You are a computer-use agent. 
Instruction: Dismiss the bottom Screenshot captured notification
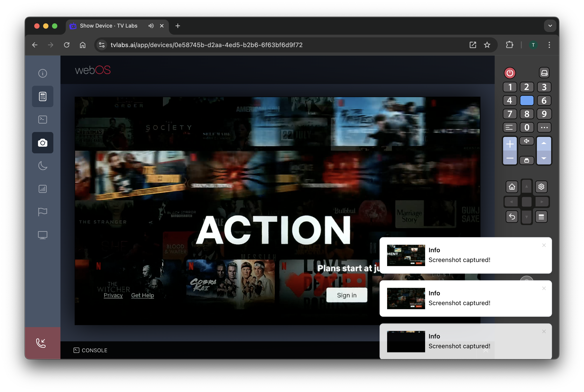click(x=544, y=332)
